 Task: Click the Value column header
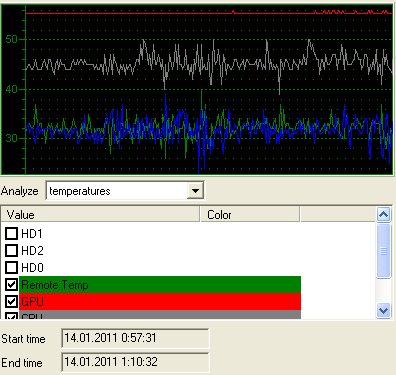pyautogui.click(x=100, y=214)
